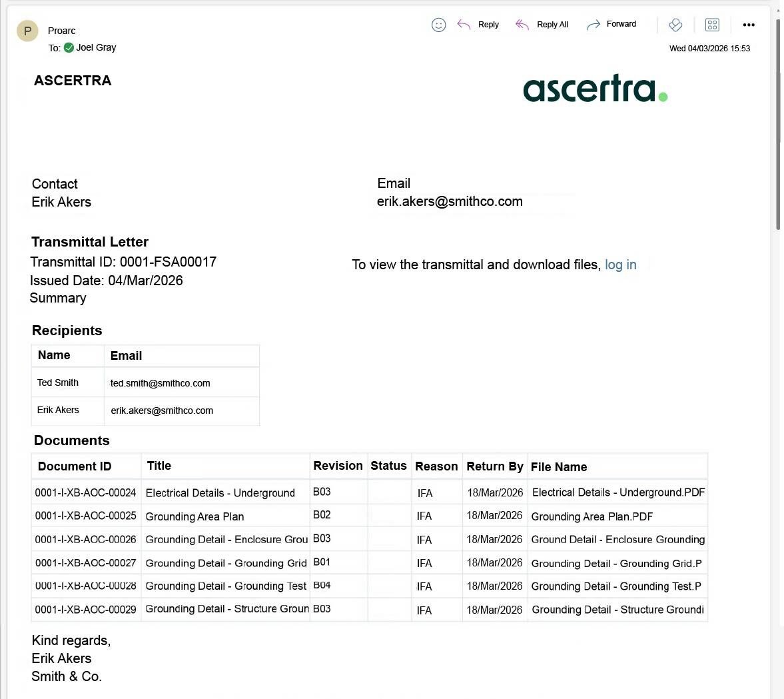The width and height of the screenshot is (784, 699).
Task: Click Issued Date: 04/Mar/2026 text
Action: [106, 281]
